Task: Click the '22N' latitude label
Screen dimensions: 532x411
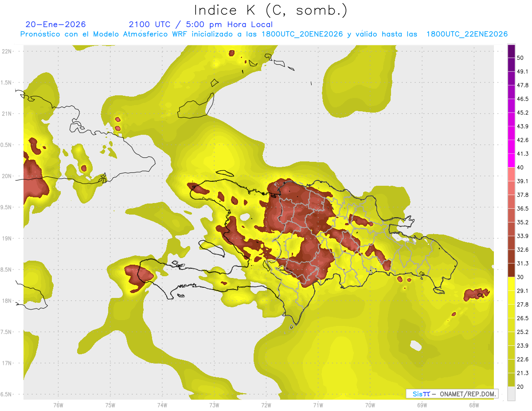Action: (x=7, y=51)
